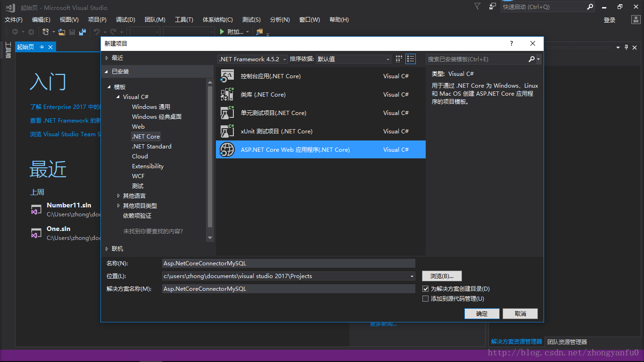Click the Quick Launch search magnifier icon

(x=590, y=7)
